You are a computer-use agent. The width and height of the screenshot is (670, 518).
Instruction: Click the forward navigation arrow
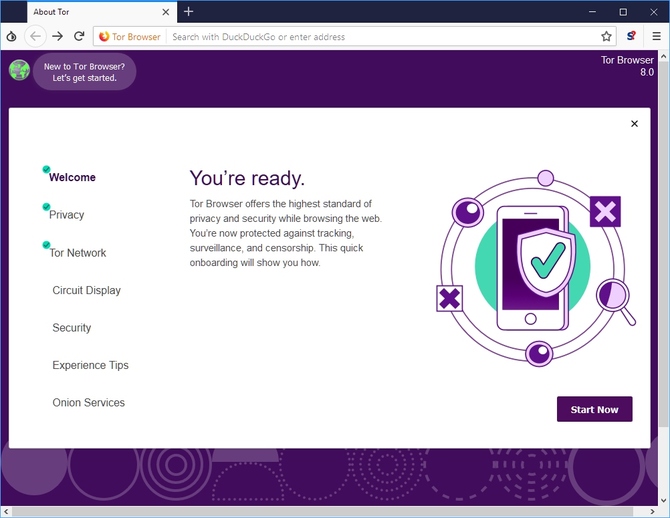click(57, 36)
